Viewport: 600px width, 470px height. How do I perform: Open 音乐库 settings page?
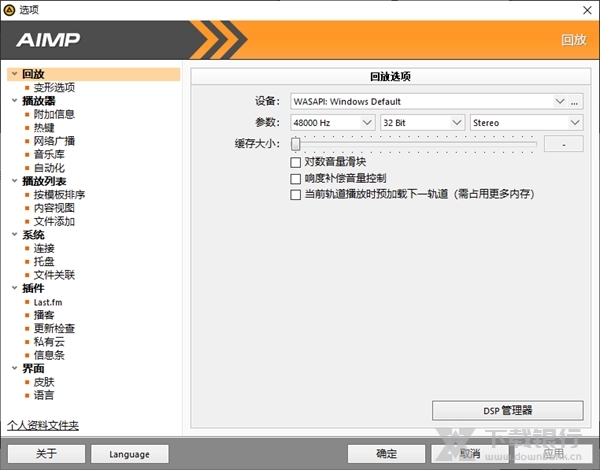tap(49, 155)
